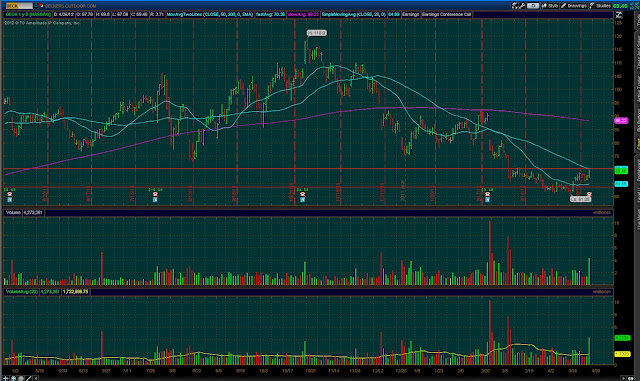Click the green volume tag in the bottom panel

[x=622, y=338]
